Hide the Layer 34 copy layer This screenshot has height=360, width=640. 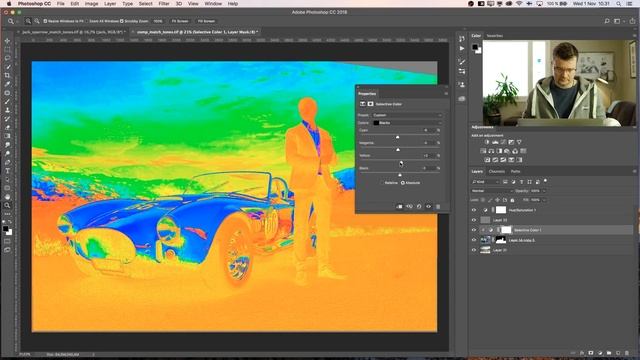(x=474, y=240)
